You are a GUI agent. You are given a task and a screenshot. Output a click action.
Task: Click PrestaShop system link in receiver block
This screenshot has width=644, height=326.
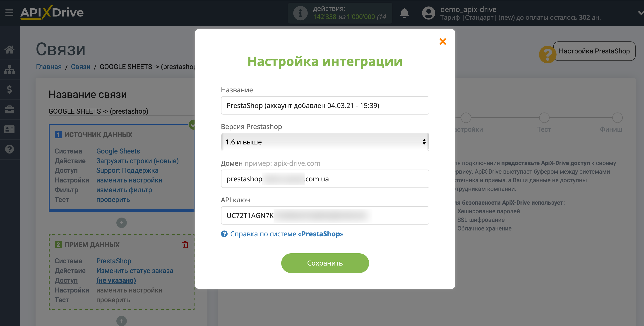(x=114, y=261)
